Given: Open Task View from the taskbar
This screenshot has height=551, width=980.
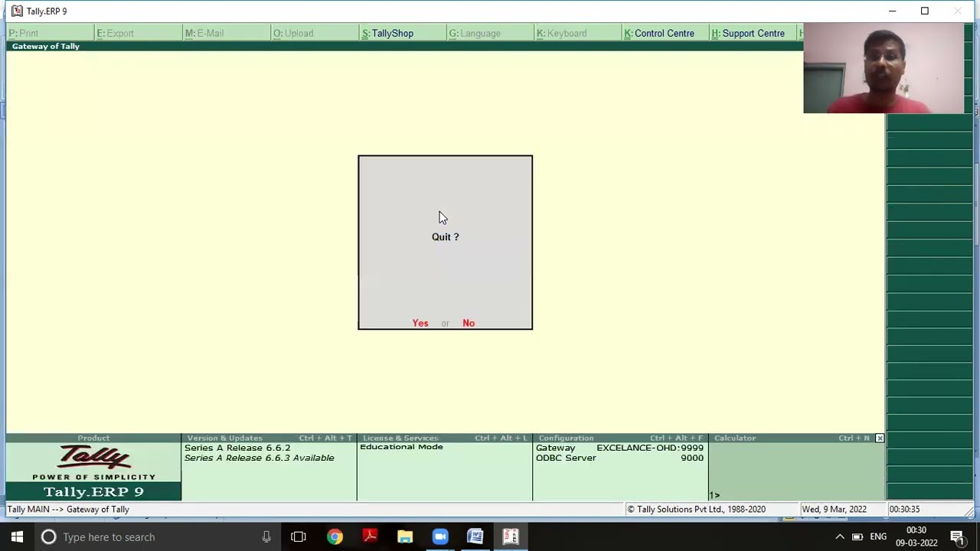Looking at the screenshot, I should tap(299, 536).
